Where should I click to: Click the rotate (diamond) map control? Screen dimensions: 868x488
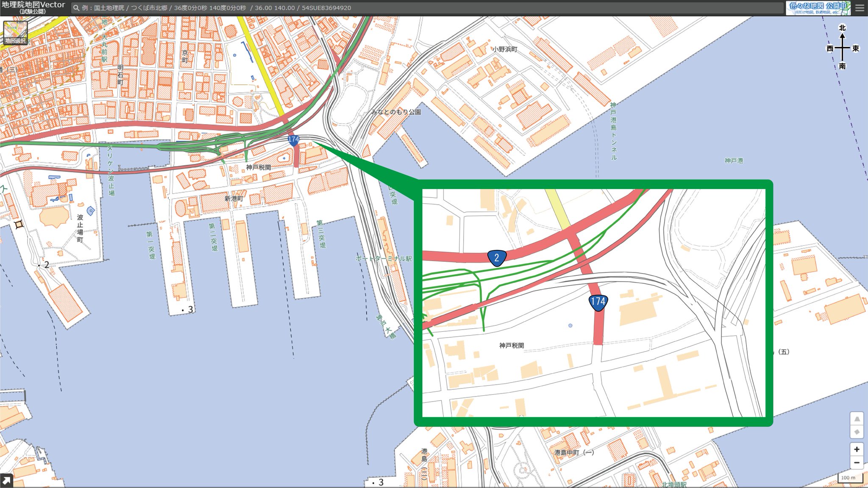click(x=857, y=432)
